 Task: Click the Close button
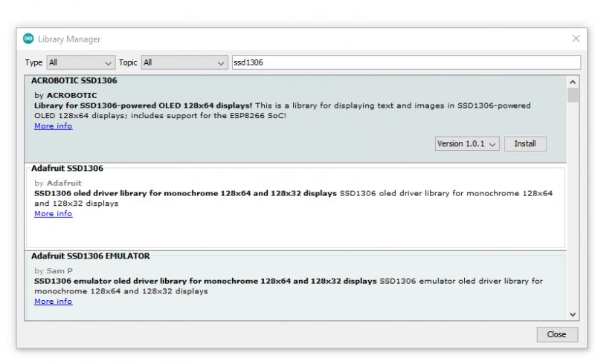pos(557,334)
